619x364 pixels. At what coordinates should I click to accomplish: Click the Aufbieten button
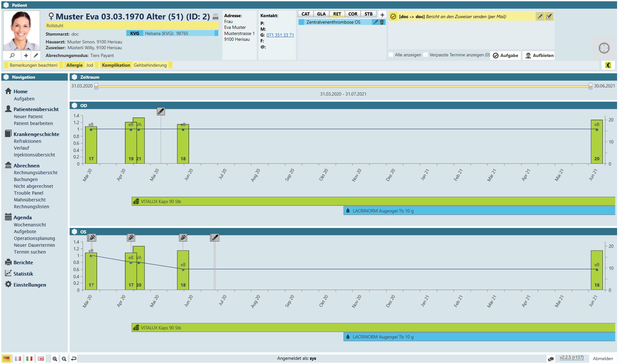[539, 55]
